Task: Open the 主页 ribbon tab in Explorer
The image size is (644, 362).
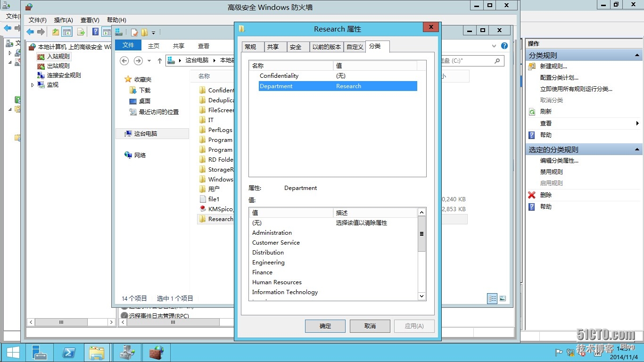Action: [154, 46]
